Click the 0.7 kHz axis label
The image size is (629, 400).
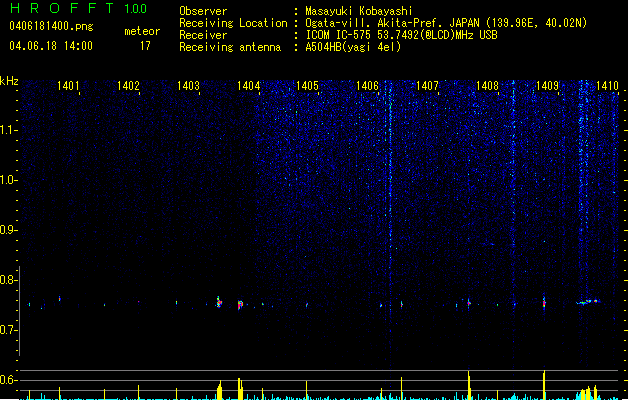click(8, 330)
